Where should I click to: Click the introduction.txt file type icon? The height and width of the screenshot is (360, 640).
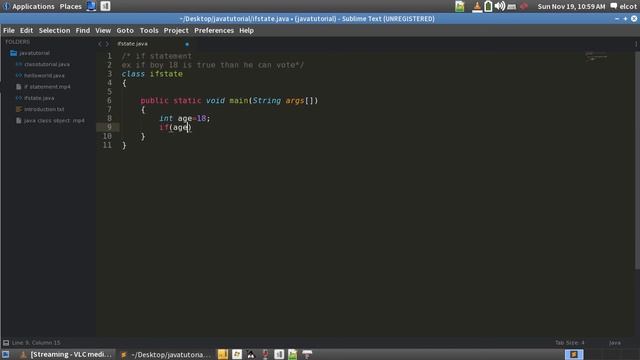coord(18,109)
